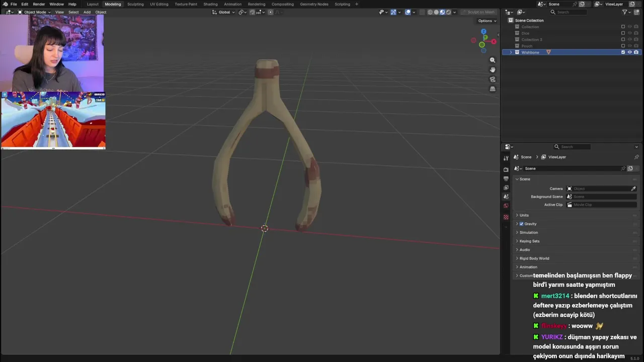Expand the Wishbone collection in the outliner
The height and width of the screenshot is (362, 644).
coord(511,52)
